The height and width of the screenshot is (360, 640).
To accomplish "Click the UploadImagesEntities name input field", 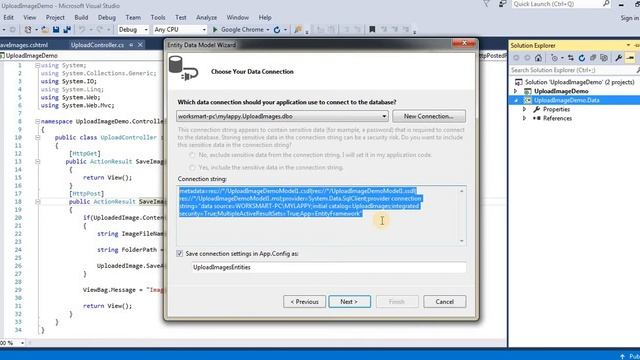I will click(329, 267).
